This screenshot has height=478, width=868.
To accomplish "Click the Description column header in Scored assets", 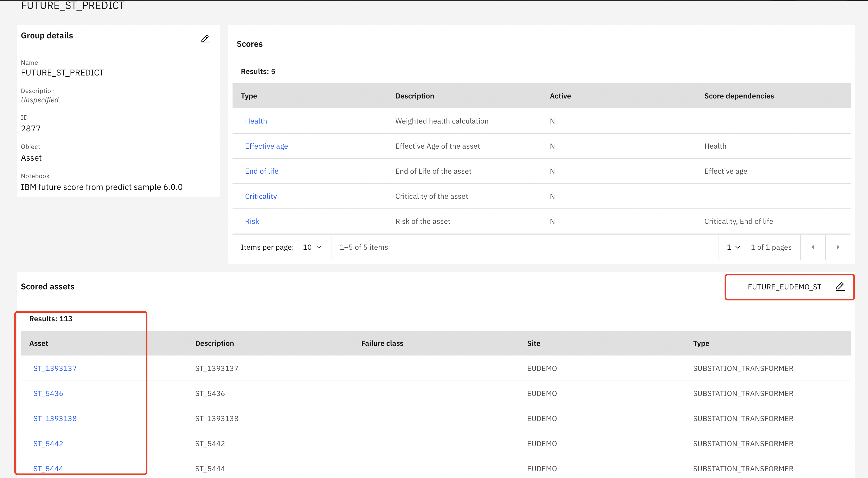I will [214, 343].
